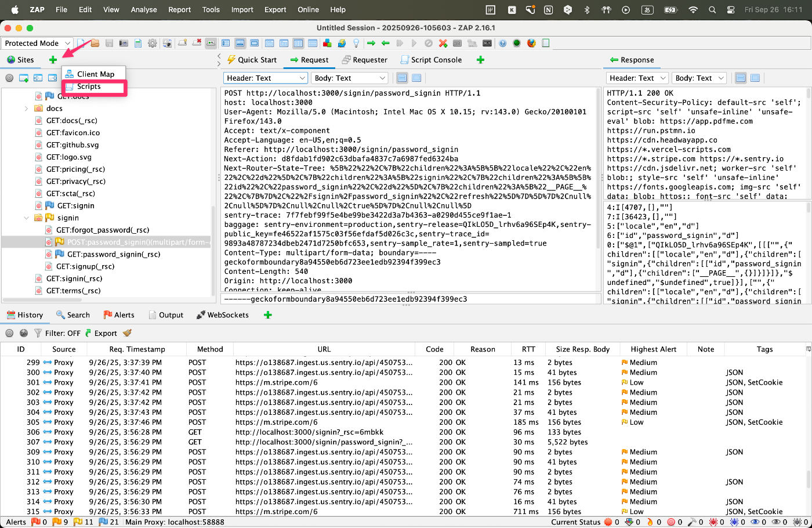The height and width of the screenshot is (528, 812).
Task: Click the light bulb tips icon
Action: pos(356,43)
